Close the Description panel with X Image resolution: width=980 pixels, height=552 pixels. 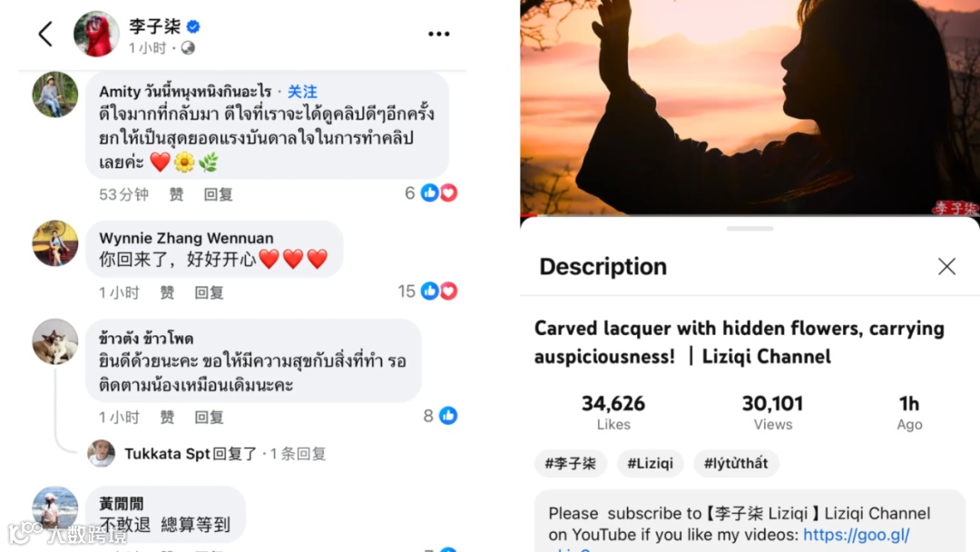(x=946, y=267)
